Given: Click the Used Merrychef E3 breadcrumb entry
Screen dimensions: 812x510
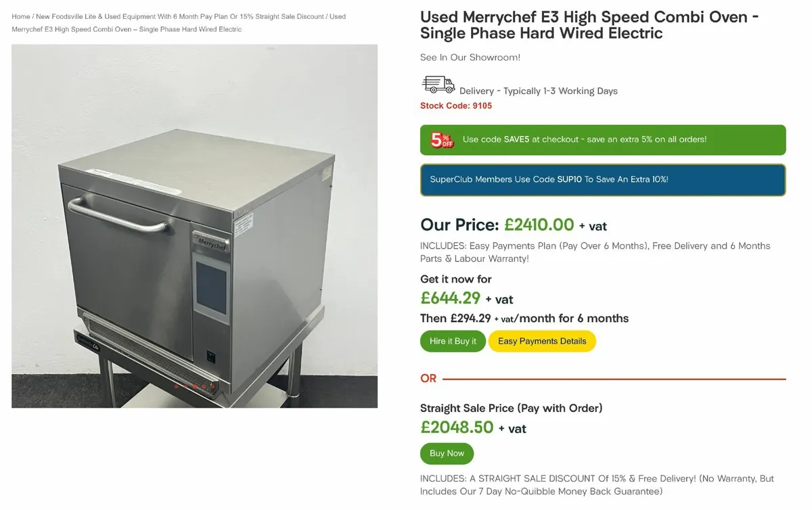Looking at the screenshot, I should 126,29.
